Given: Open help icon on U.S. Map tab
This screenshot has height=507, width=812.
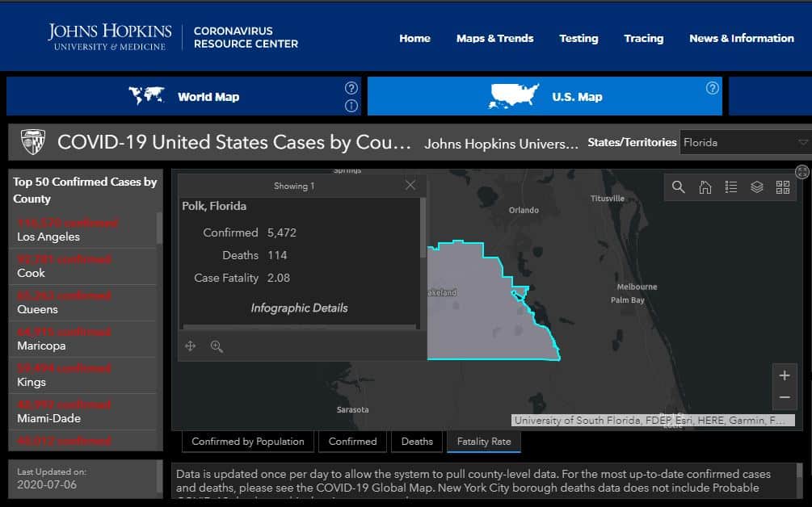Looking at the screenshot, I should (x=713, y=88).
